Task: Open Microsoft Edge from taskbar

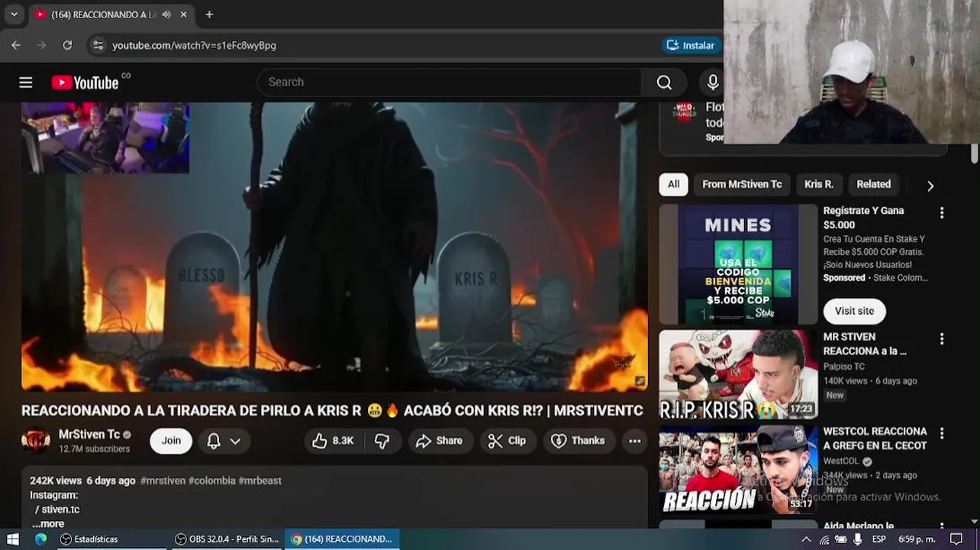Action: coord(41,539)
